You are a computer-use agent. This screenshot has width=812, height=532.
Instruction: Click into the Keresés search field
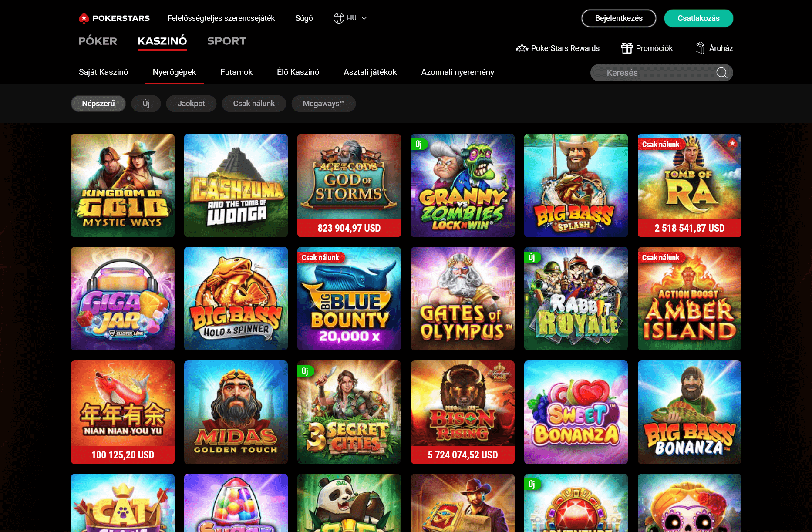pos(661,73)
